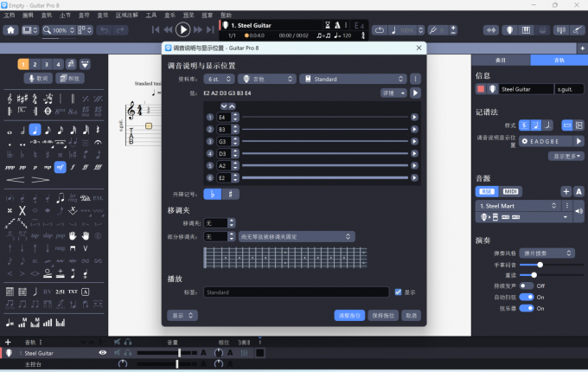The height and width of the screenshot is (372, 588).
Task: Click the 标签 Standard label input field
Action: click(x=297, y=292)
